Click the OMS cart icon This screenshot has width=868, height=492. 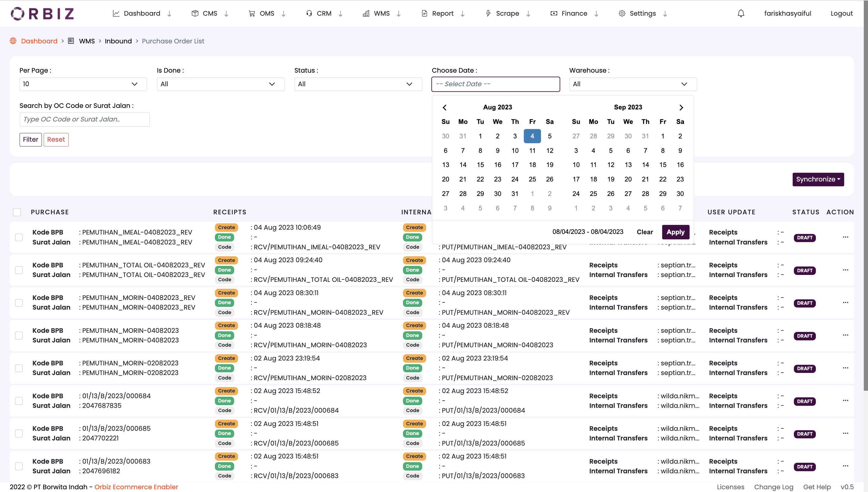pyautogui.click(x=252, y=14)
